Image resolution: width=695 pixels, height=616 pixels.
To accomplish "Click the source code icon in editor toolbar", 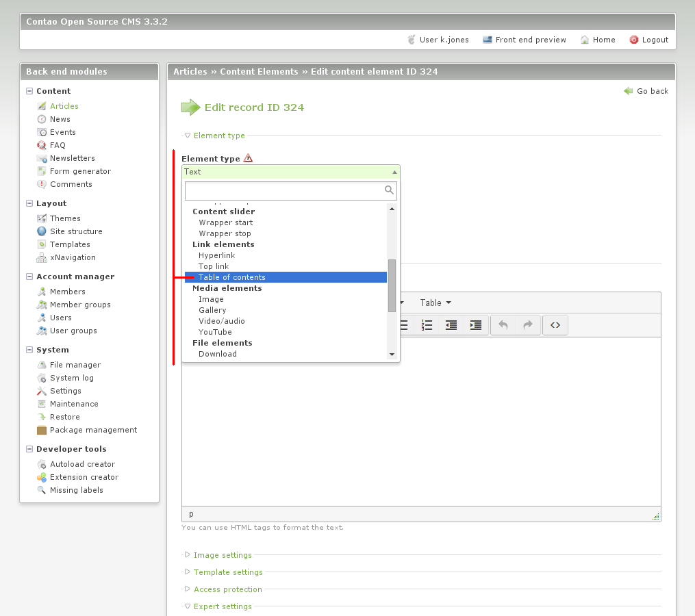I will pos(555,325).
